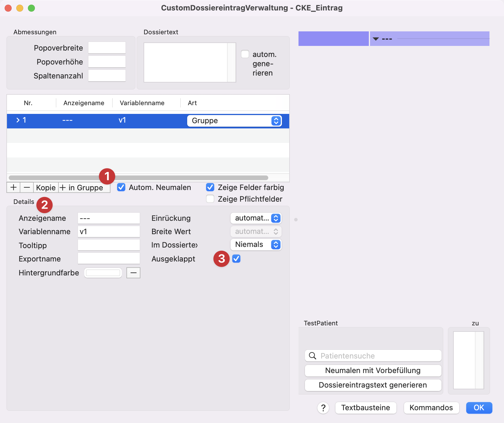Screen dimensions: 504x423
Task: Clear Hintergrundfarbe with the minus button
Action: click(133, 273)
